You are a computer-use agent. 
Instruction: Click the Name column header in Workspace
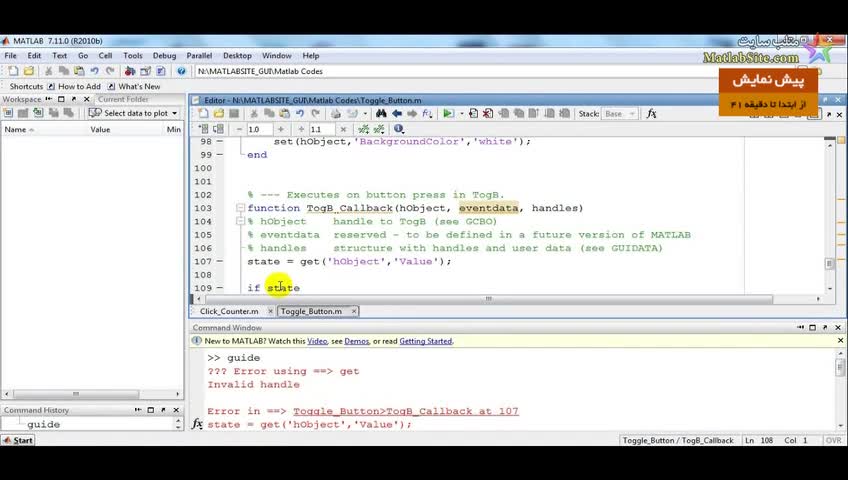19,130
